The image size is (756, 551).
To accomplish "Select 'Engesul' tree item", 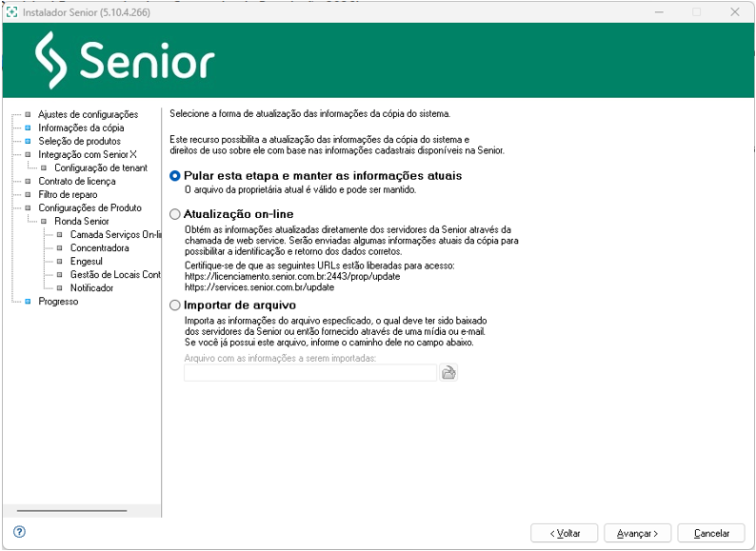I will click(x=87, y=262).
